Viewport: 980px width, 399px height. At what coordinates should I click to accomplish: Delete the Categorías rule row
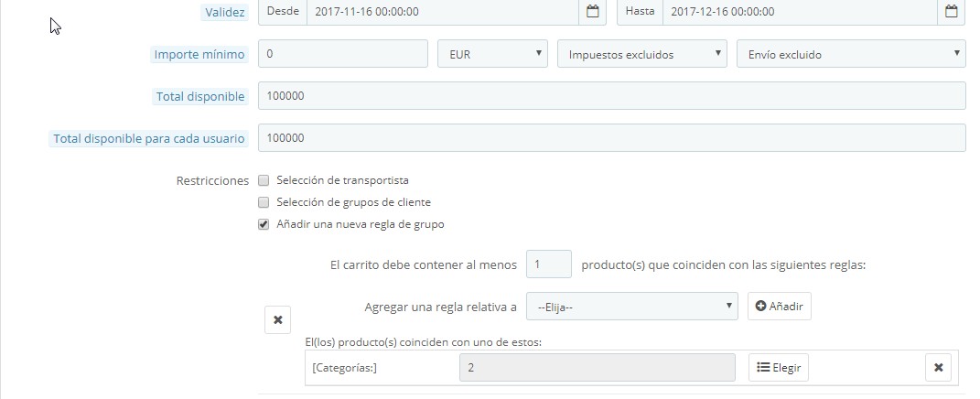[938, 368]
